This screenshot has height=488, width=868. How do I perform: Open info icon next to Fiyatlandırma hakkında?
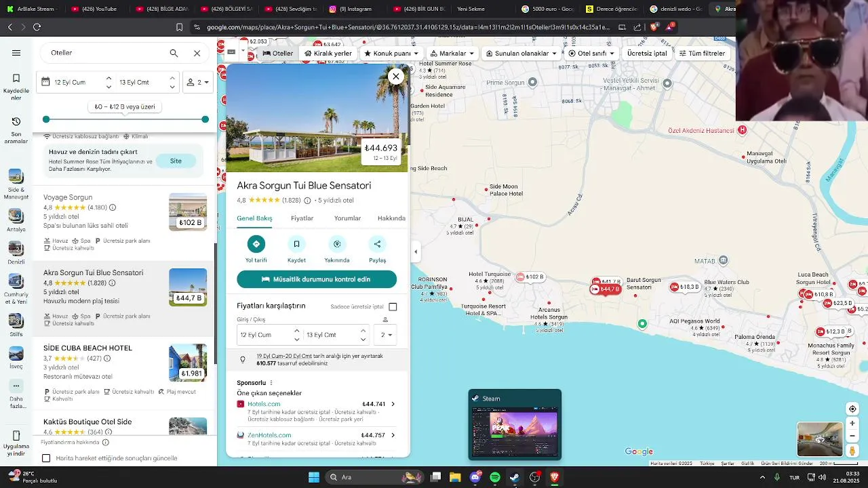pyautogui.click(x=105, y=443)
